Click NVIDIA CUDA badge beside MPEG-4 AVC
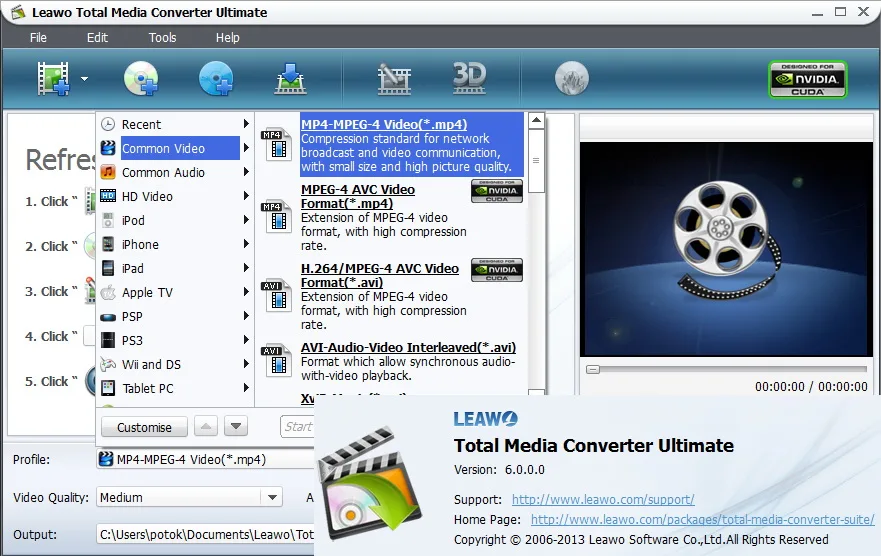881x556 pixels. [497, 191]
